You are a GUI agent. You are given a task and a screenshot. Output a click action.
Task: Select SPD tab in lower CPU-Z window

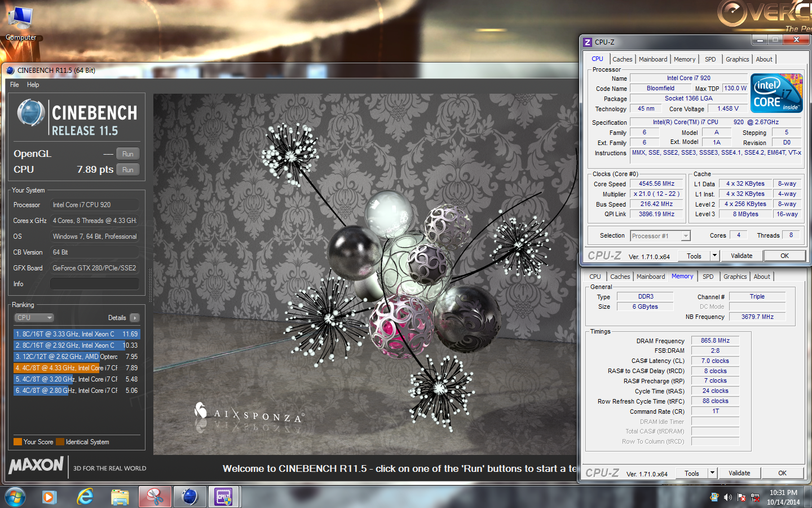[x=708, y=277]
